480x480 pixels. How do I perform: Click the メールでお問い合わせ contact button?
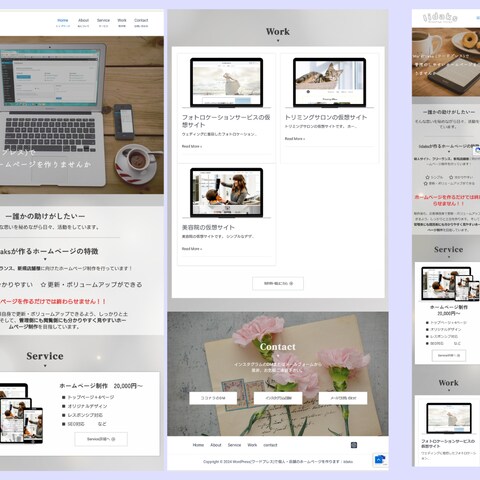coord(343,398)
